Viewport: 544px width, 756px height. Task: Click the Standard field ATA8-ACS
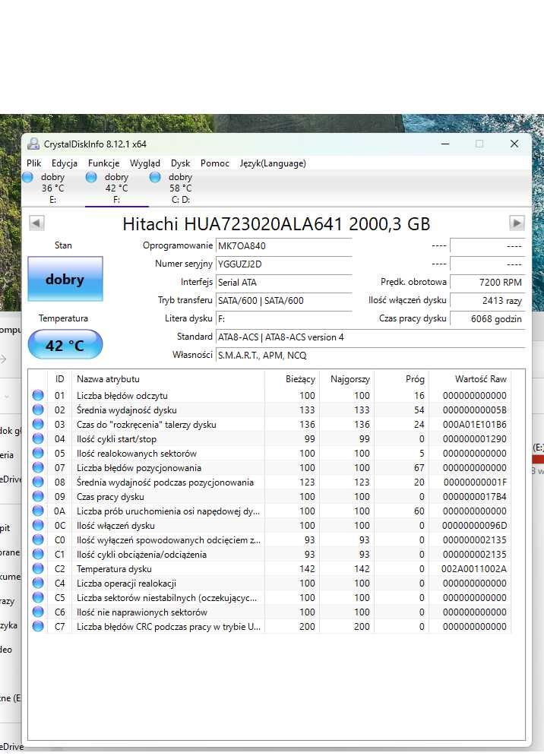click(x=370, y=337)
